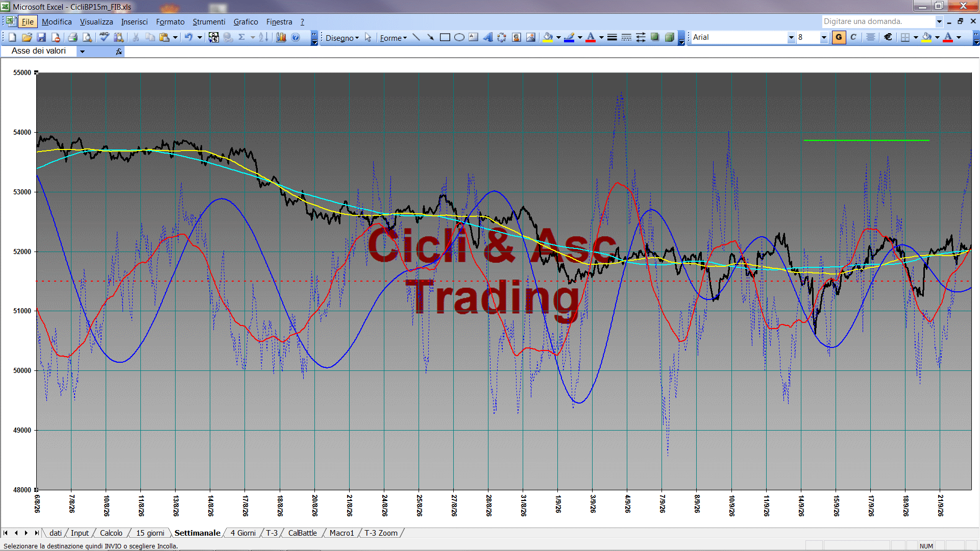Viewport: 980px width, 551px height.
Task: Open the Grafico menu
Action: click(x=246, y=21)
